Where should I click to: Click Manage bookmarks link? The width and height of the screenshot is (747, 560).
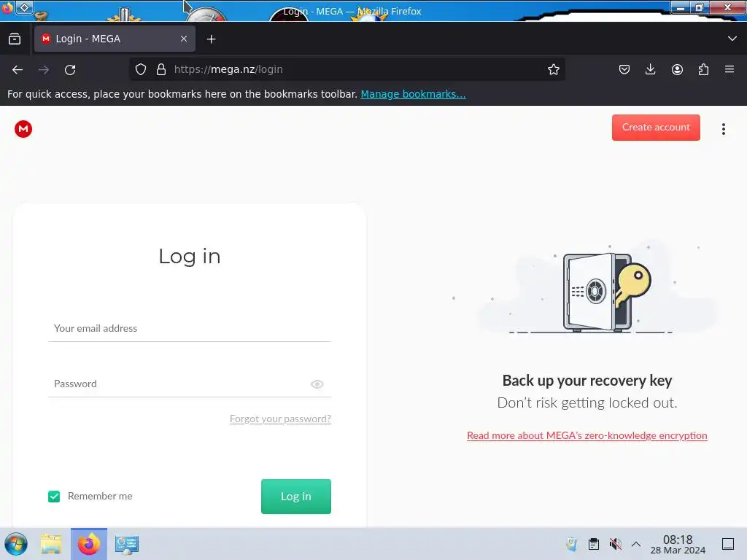tap(413, 94)
